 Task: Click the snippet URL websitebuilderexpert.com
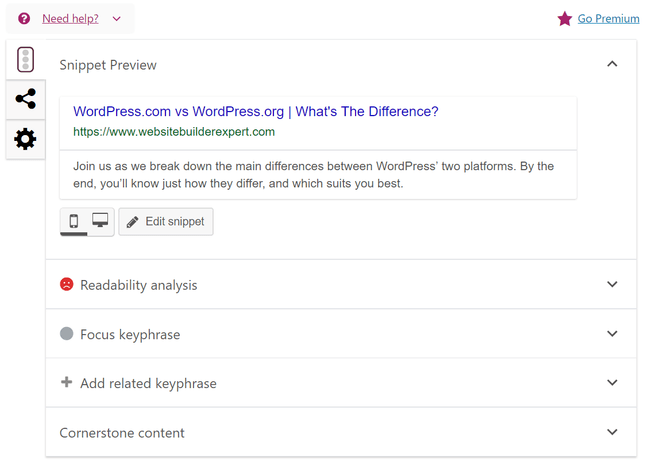point(174,132)
